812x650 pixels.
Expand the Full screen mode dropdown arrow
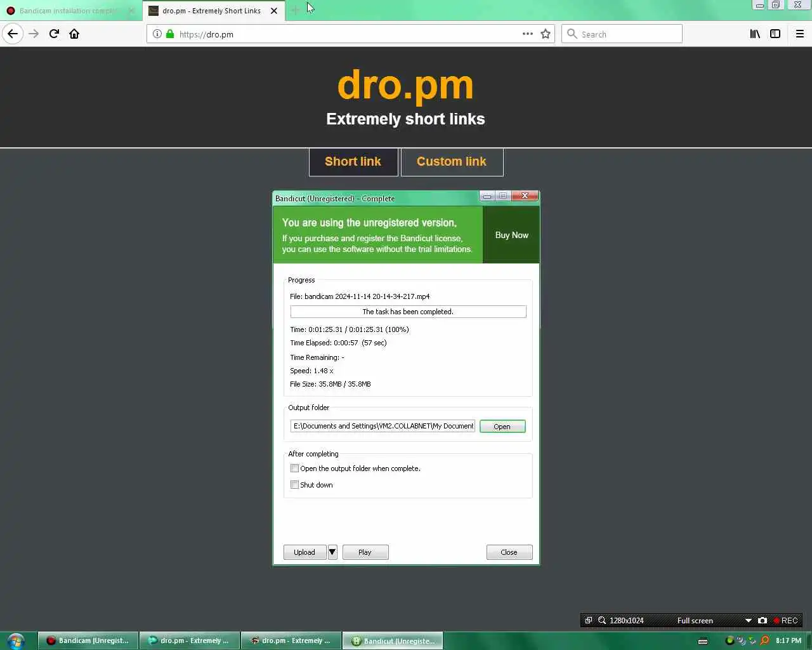[x=748, y=620]
